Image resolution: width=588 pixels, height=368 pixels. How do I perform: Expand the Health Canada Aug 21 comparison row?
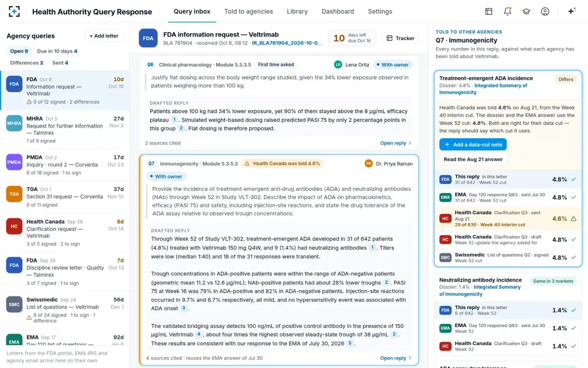click(508, 218)
